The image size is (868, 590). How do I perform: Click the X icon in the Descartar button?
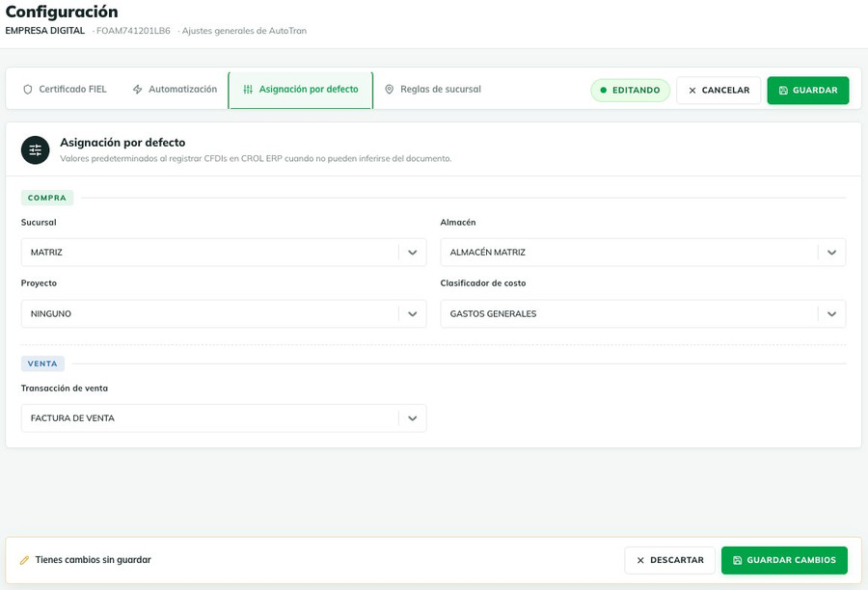(640, 560)
